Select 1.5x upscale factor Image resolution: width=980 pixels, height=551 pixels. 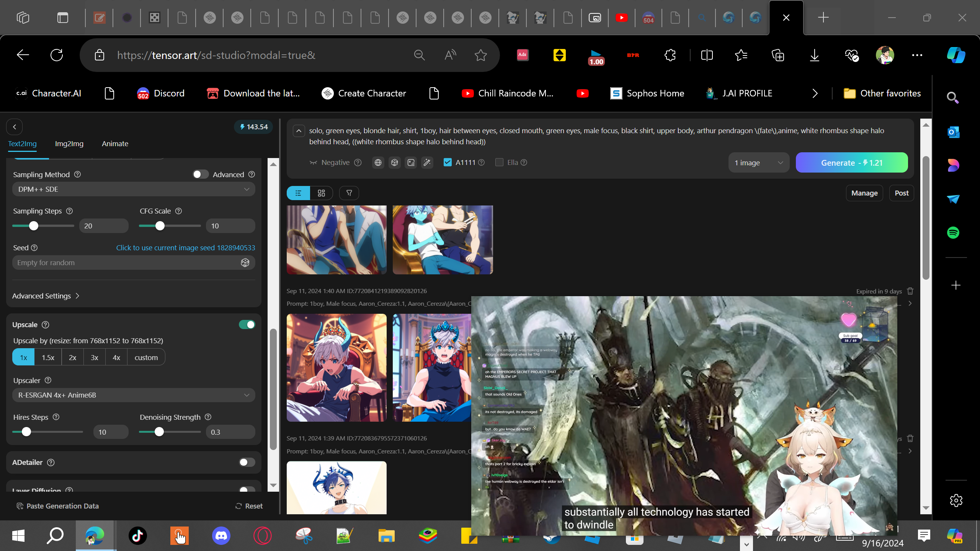[48, 357]
